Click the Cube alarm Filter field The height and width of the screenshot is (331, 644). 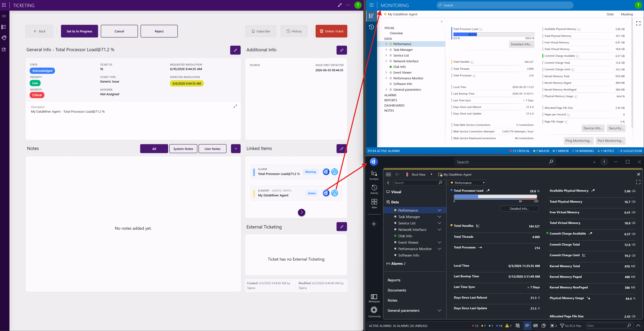(x=609, y=325)
